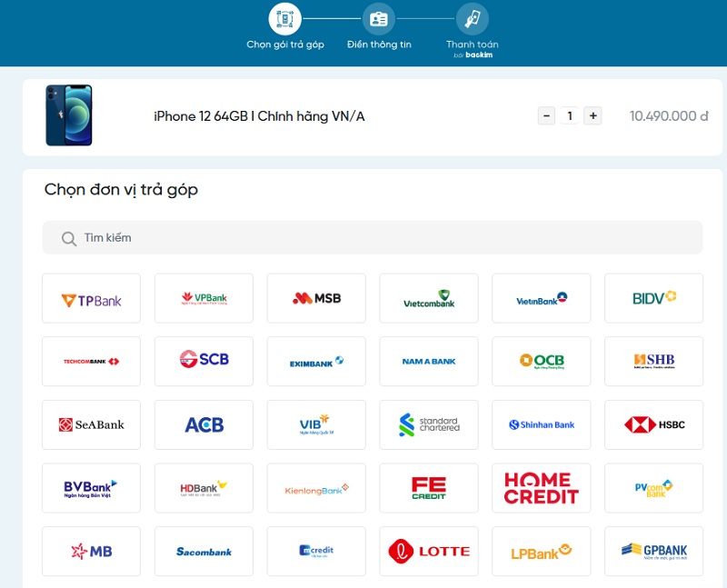Click the 'Chọn gói trả góp' step icon
The height and width of the screenshot is (588, 727).
[284, 19]
